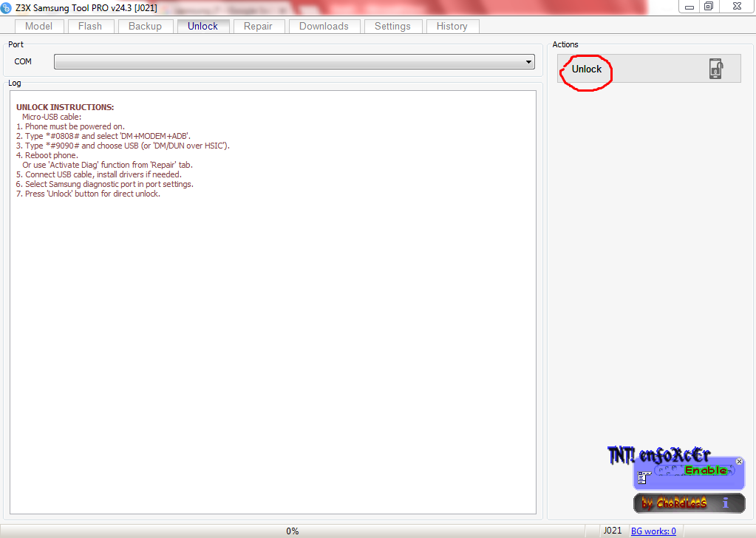Click 'Phone must be powered on.' line

coord(70,126)
